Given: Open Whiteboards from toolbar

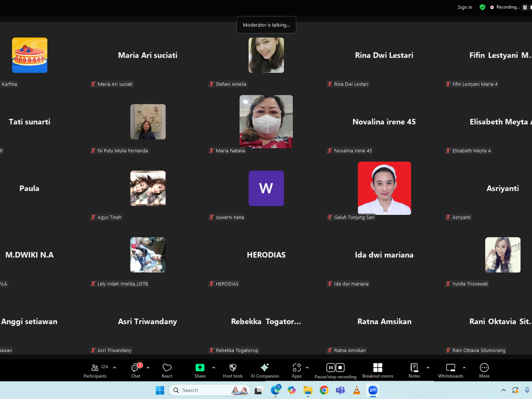Looking at the screenshot, I should pyautogui.click(x=450, y=371).
